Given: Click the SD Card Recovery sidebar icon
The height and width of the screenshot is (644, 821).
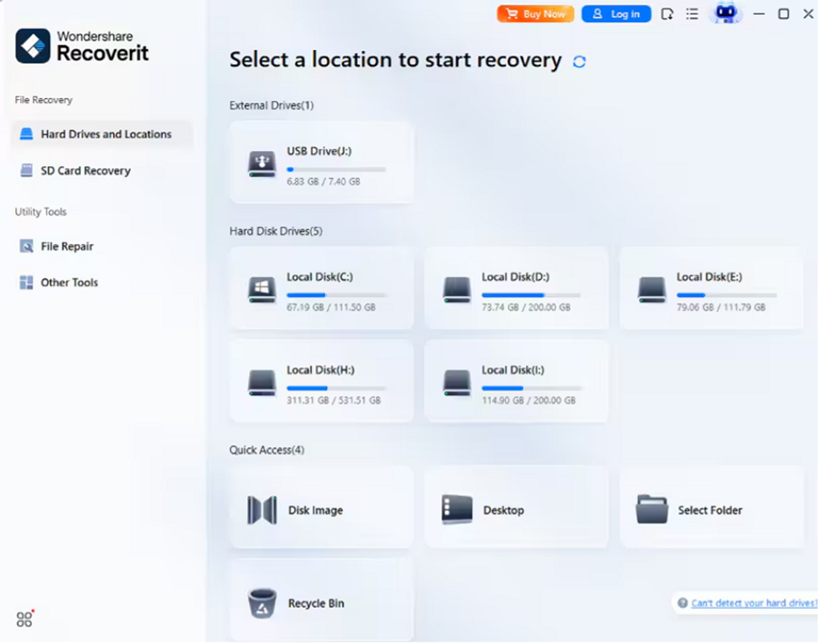Looking at the screenshot, I should coord(26,171).
